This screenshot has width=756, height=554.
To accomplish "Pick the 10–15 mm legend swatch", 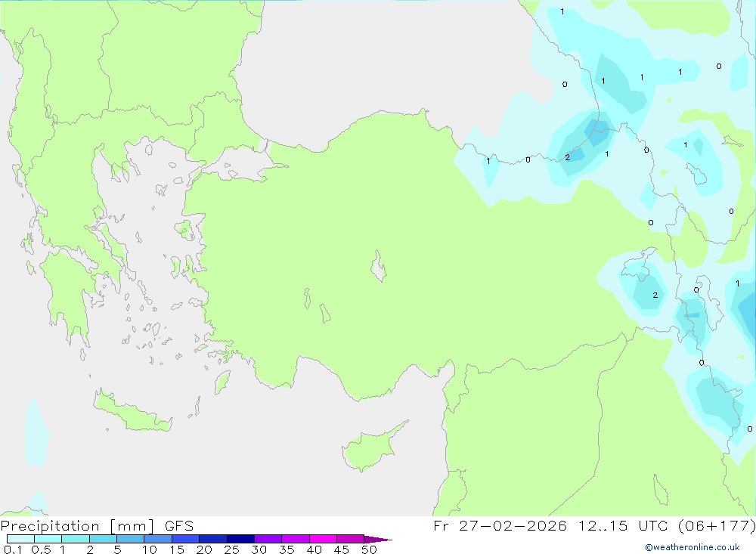I will pyautogui.click(x=158, y=539).
